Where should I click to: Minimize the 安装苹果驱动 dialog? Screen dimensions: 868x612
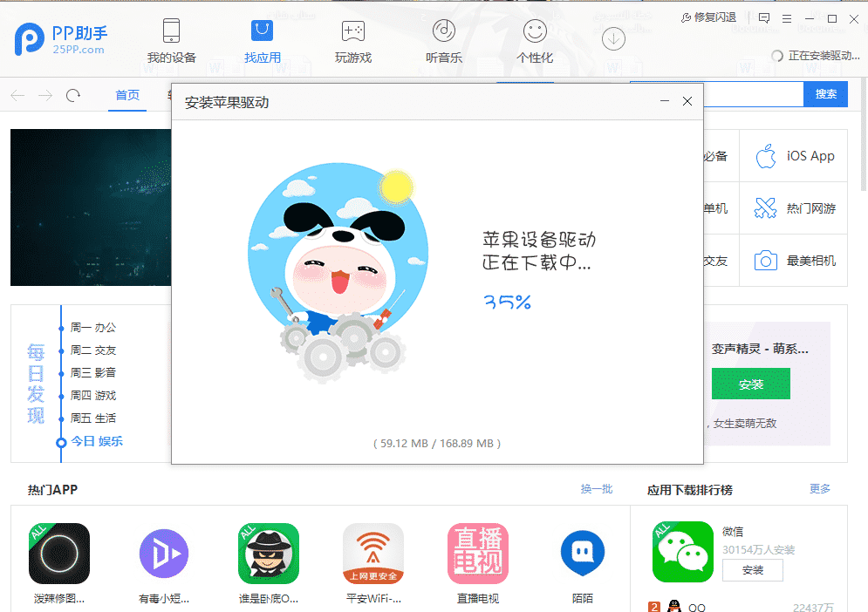point(665,101)
